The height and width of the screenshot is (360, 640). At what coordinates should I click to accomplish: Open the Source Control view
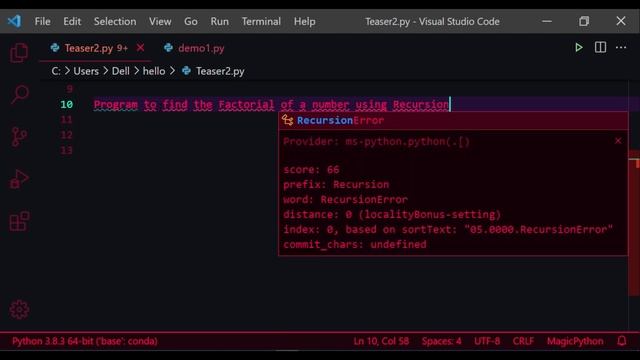coord(19,137)
